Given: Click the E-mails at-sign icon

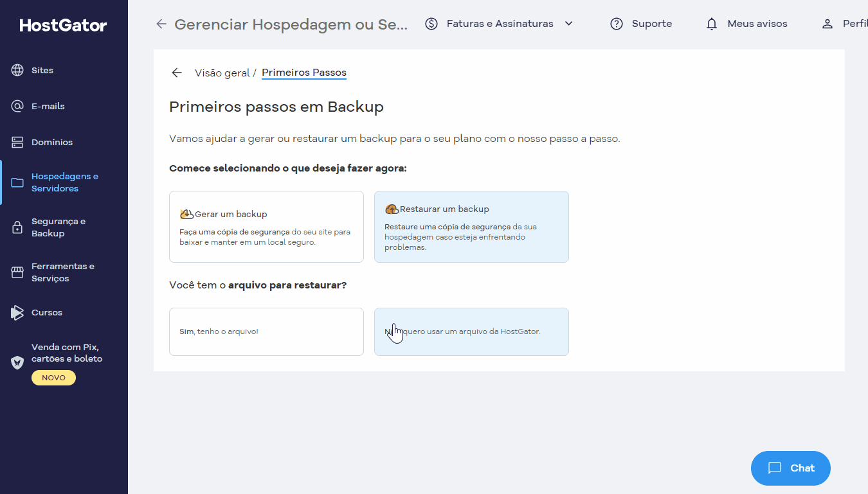Looking at the screenshot, I should click(x=17, y=106).
